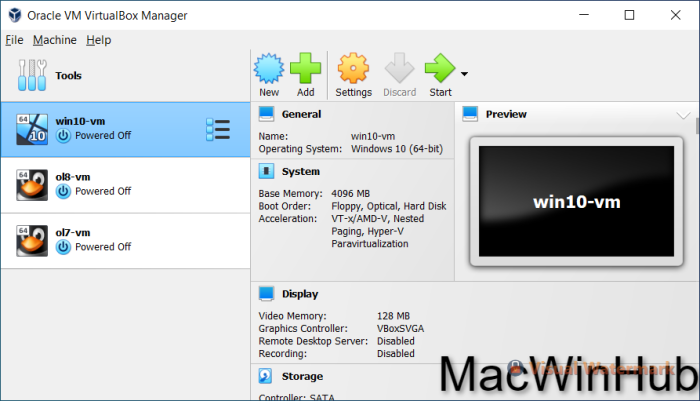Minimize the VirtualBox Manager window
The height and width of the screenshot is (401, 700).
click(x=584, y=15)
